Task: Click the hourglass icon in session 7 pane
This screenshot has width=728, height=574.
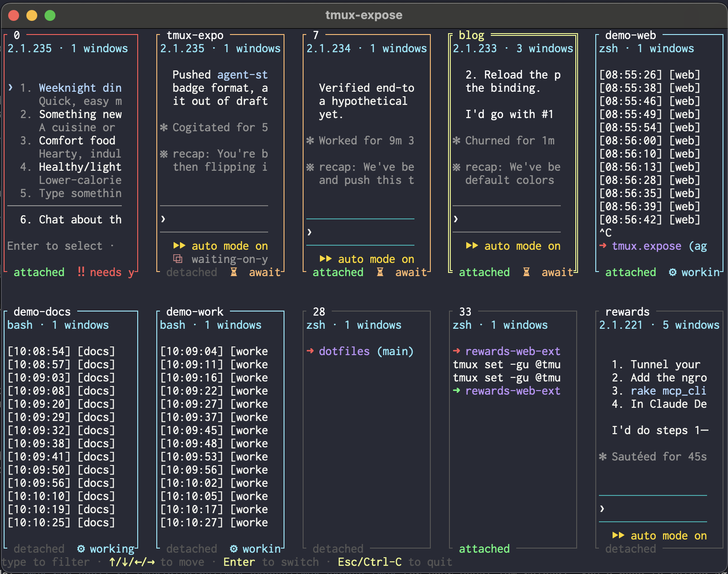Action: click(x=380, y=272)
